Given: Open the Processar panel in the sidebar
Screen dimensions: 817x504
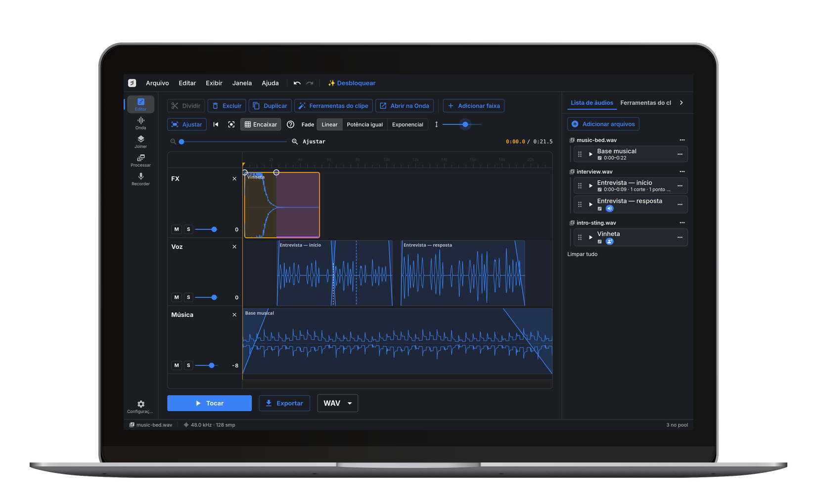Looking at the screenshot, I should click(x=141, y=161).
